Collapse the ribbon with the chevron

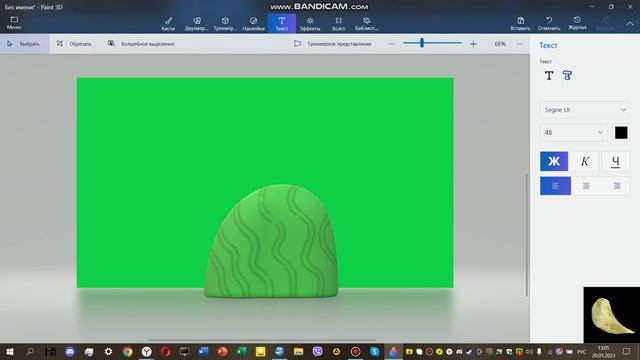tap(630, 24)
